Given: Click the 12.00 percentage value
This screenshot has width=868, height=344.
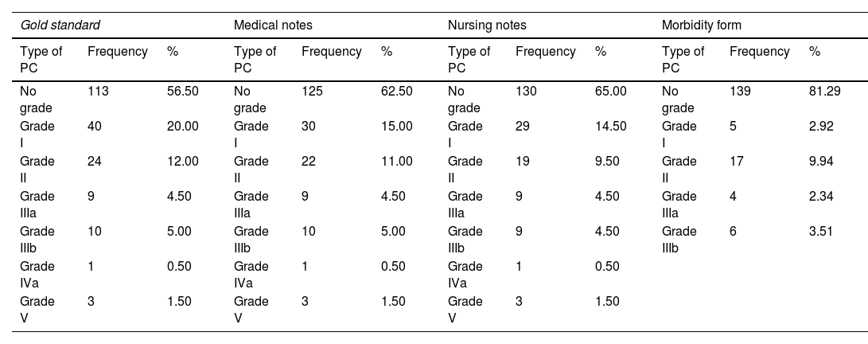Looking at the screenshot, I should 183,162.
